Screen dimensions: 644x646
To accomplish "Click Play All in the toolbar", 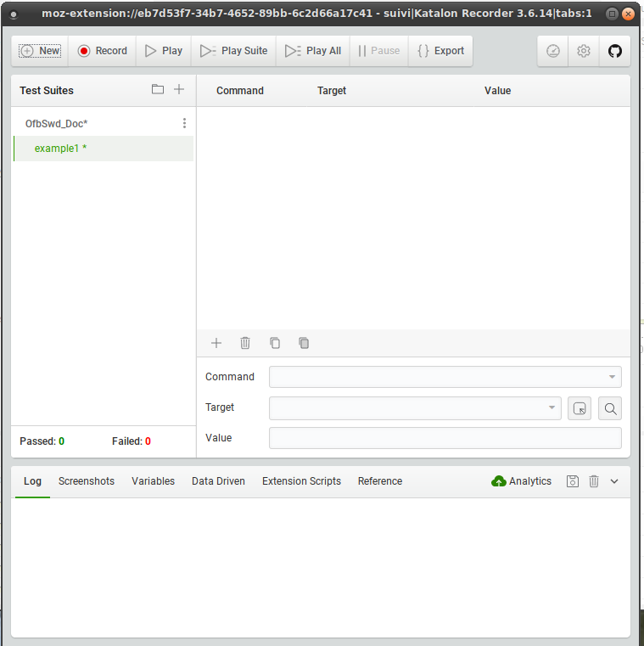I will [x=313, y=51].
